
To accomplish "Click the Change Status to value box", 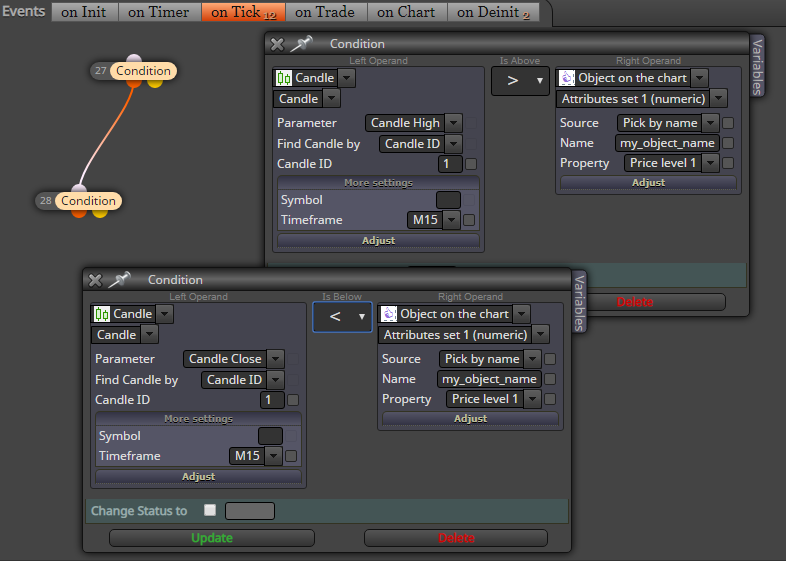I will (x=250, y=511).
